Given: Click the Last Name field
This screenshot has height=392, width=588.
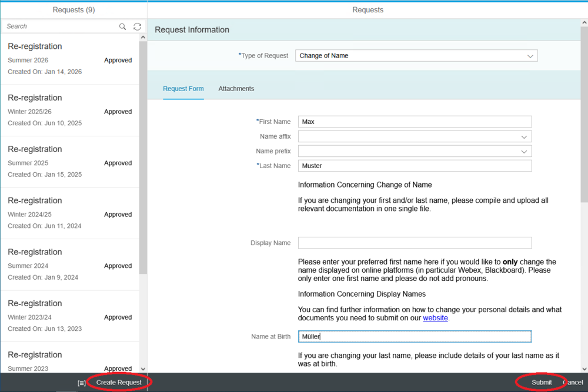Looking at the screenshot, I should (x=415, y=166).
